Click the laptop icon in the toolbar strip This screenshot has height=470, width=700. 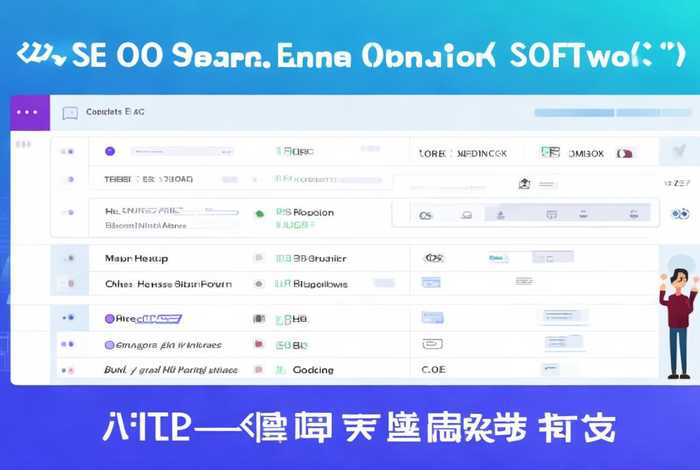click(x=467, y=216)
